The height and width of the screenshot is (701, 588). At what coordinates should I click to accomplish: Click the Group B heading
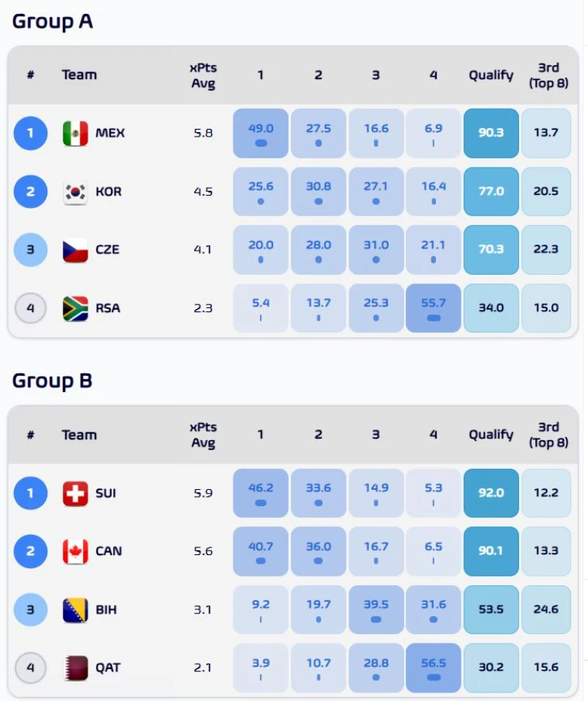52,381
